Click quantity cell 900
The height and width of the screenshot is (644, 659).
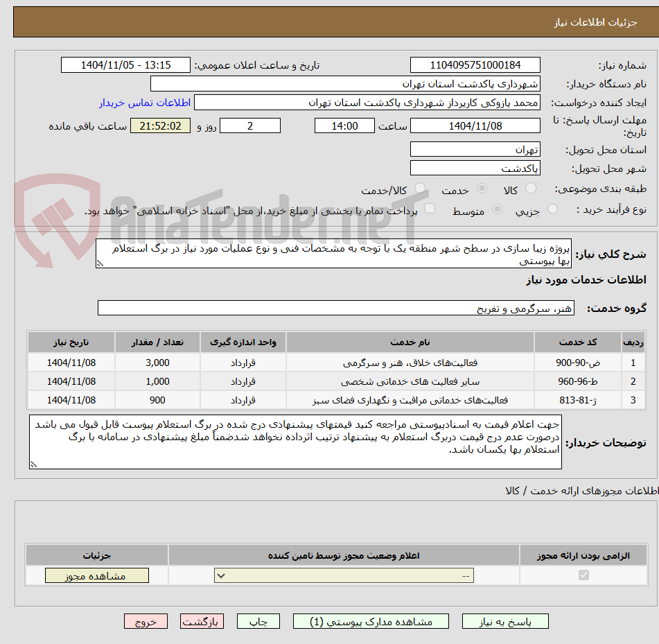[x=157, y=400]
